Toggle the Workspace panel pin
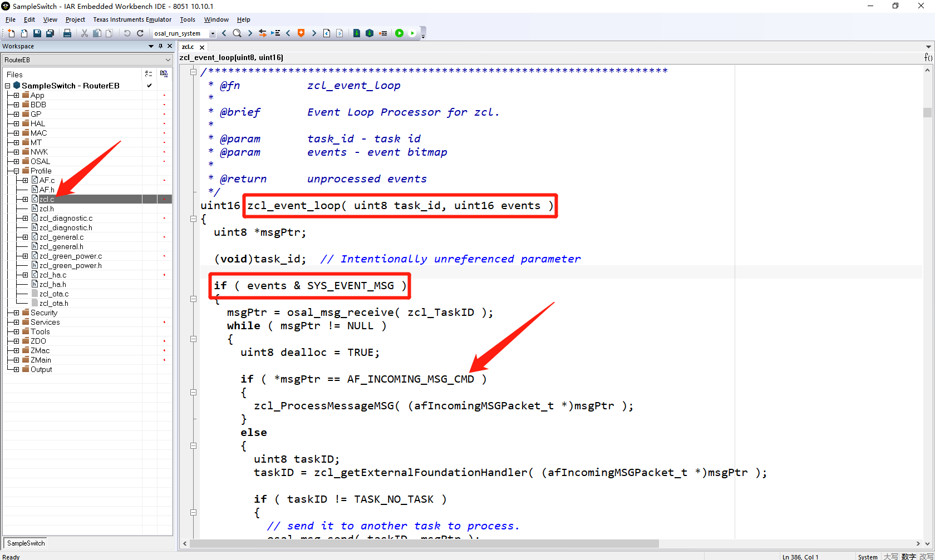This screenshot has height=560, width=935. 161,46
